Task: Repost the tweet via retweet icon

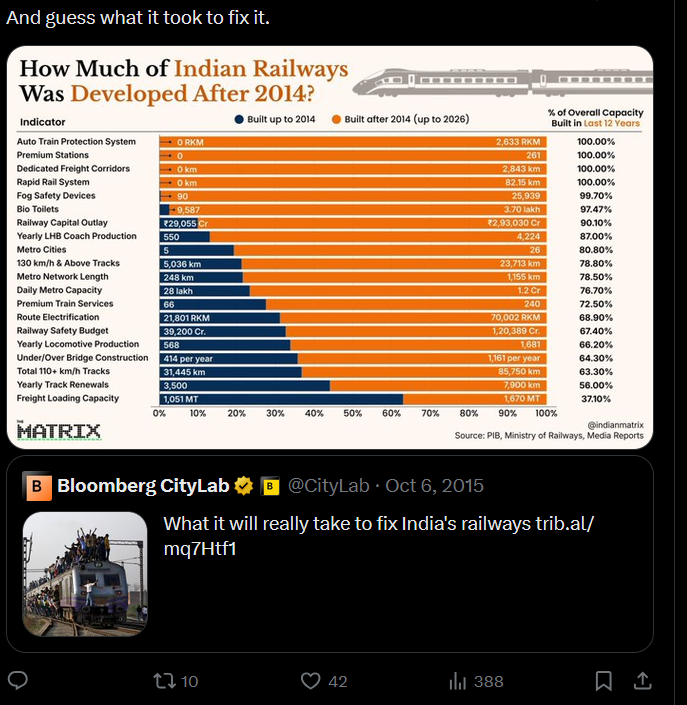Action: (165, 681)
